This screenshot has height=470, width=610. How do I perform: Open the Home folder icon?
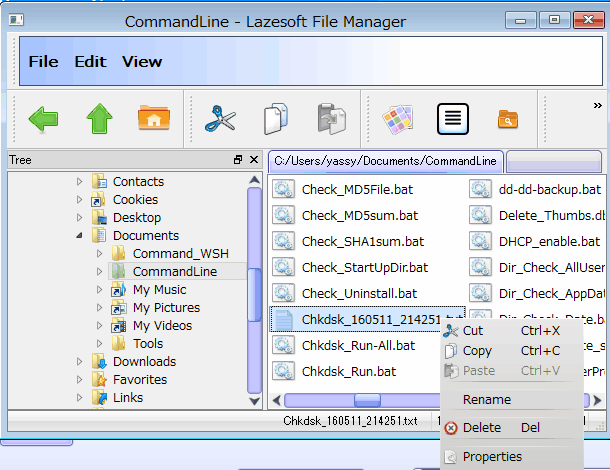154,118
